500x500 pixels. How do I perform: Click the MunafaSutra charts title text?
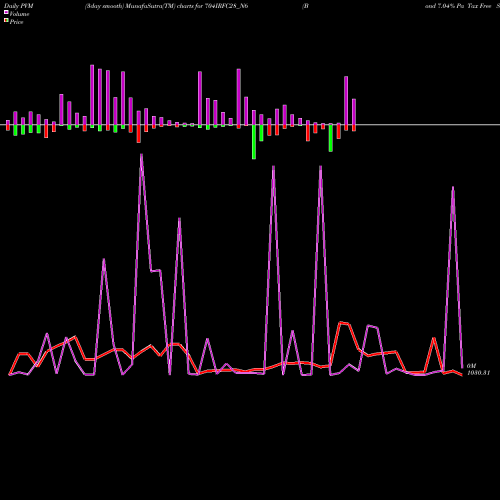click(167, 6)
